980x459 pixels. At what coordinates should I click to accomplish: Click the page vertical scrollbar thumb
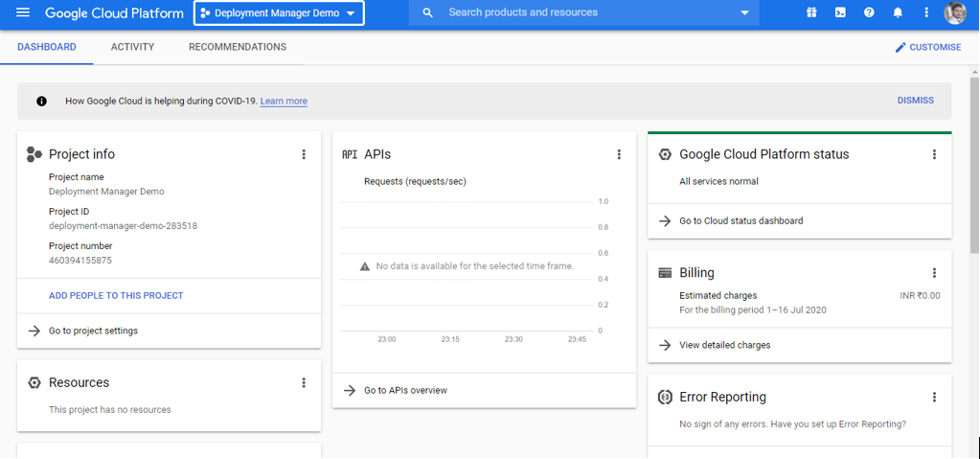pyautogui.click(x=974, y=166)
